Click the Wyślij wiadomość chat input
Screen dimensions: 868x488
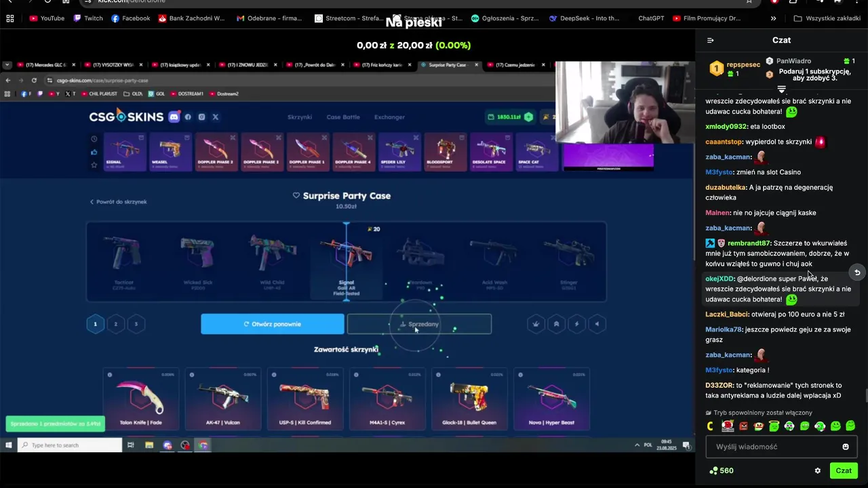(x=781, y=447)
